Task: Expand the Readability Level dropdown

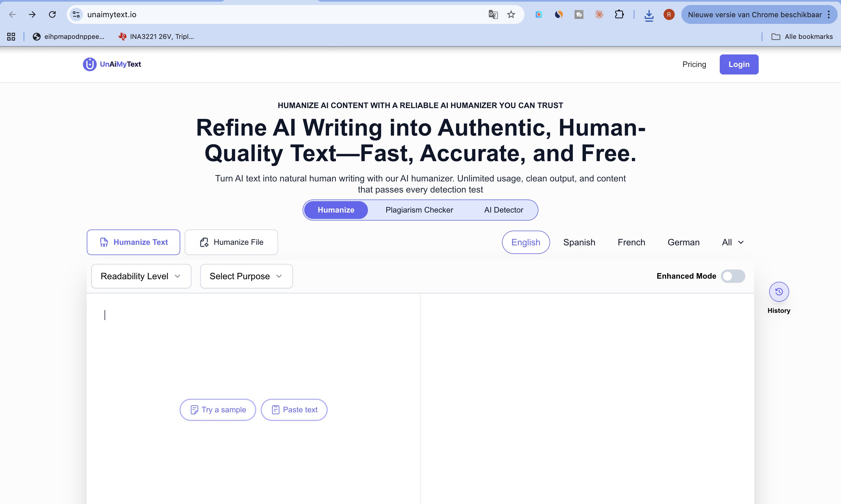Action: tap(141, 276)
